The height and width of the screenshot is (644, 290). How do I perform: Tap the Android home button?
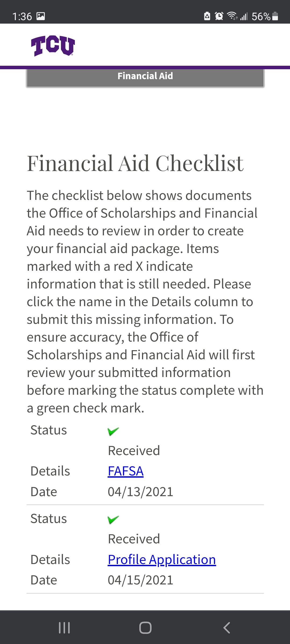point(145,628)
